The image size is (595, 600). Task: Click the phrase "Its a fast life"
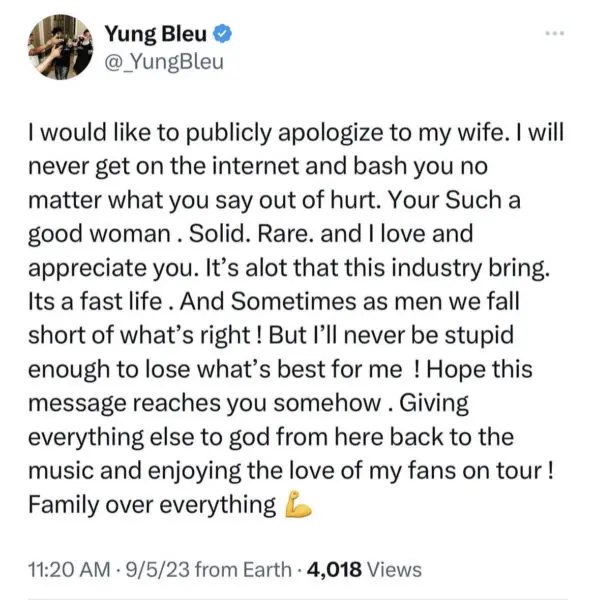tap(95, 301)
